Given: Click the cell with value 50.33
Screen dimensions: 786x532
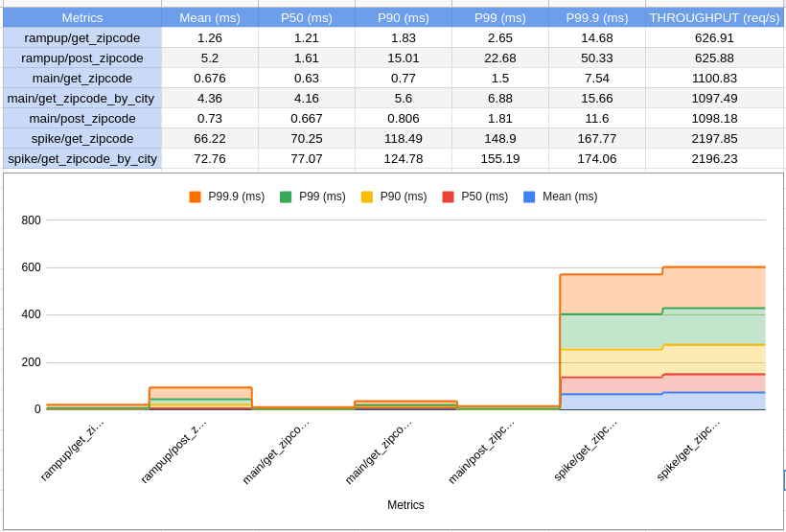Looking at the screenshot, I should [x=596, y=58].
